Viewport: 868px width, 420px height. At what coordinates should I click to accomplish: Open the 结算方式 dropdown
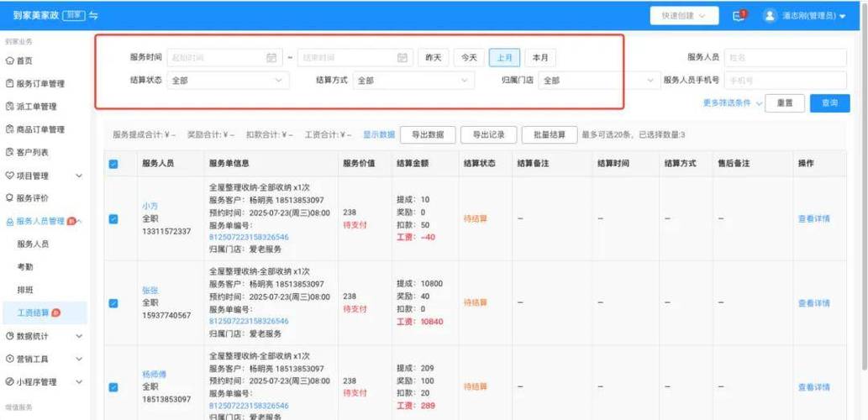click(413, 81)
